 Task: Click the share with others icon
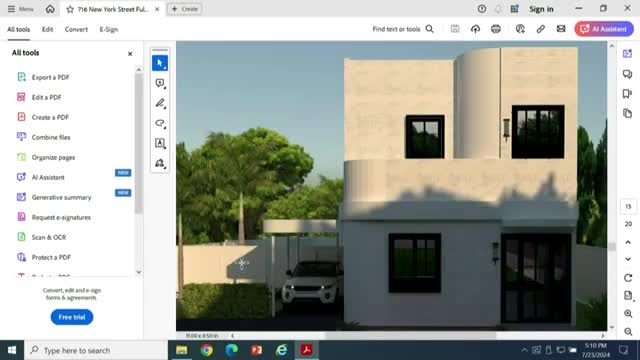(x=520, y=29)
